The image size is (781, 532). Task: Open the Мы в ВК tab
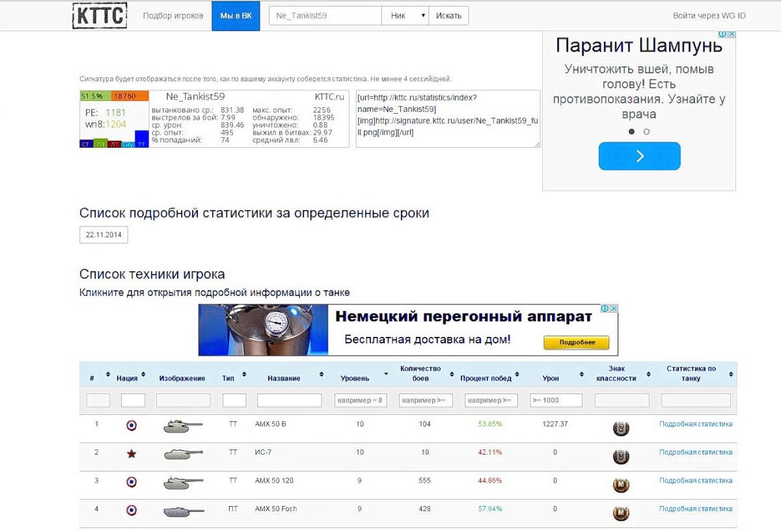point(236,16)
